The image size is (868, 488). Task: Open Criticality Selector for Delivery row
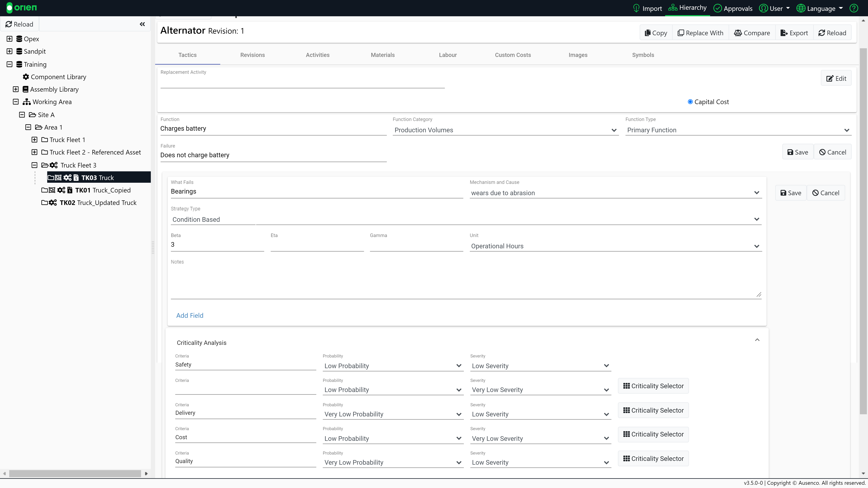pos(653,410)
